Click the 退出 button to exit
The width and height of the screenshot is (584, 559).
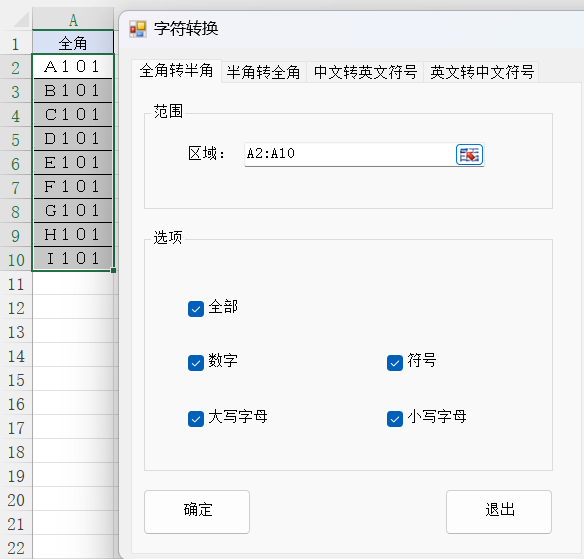tap(499, 512)
